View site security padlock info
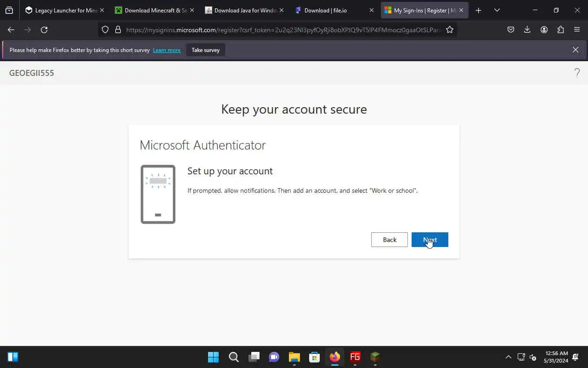Image resolution: width=588 pixels, height=368 pixels. tap(118, 29)
